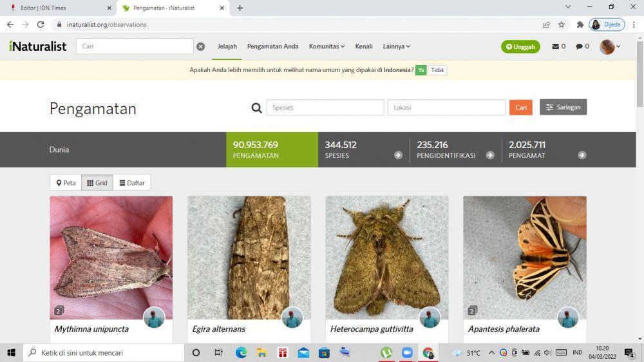
Task: Click the share page icon in the address bar
Action: click(x=546, y=24)
